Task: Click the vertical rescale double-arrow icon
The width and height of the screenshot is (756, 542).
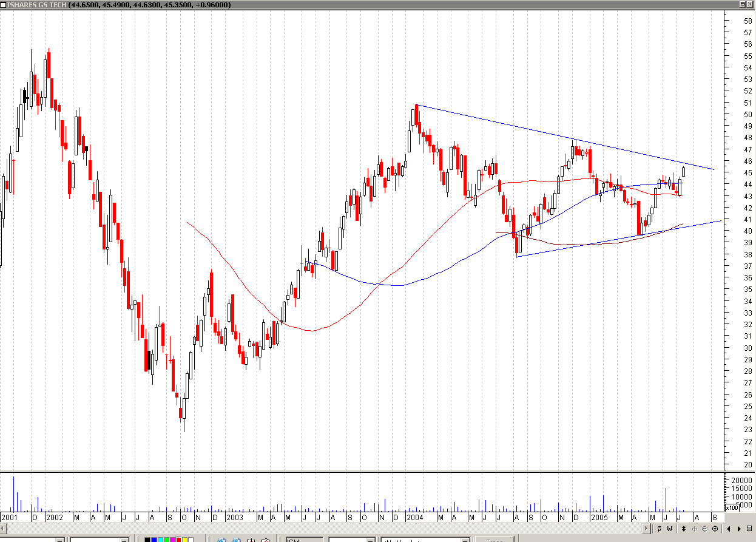Action: click(684, 529)
